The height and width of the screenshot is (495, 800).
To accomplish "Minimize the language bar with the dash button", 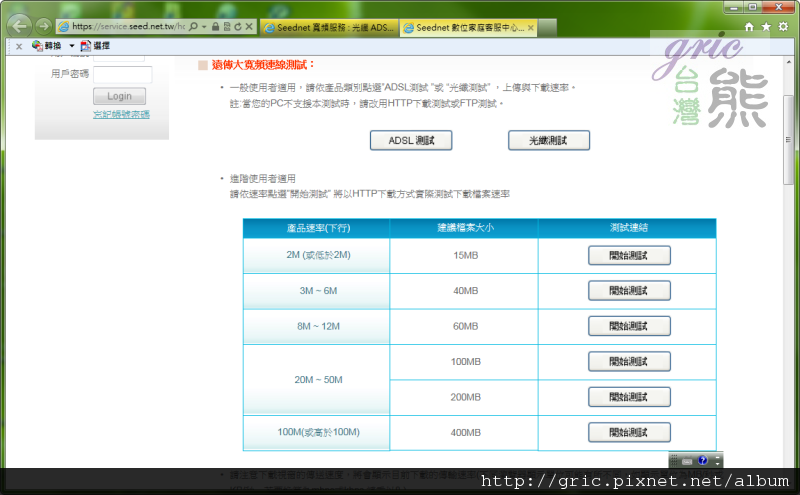I will [717, 457].
